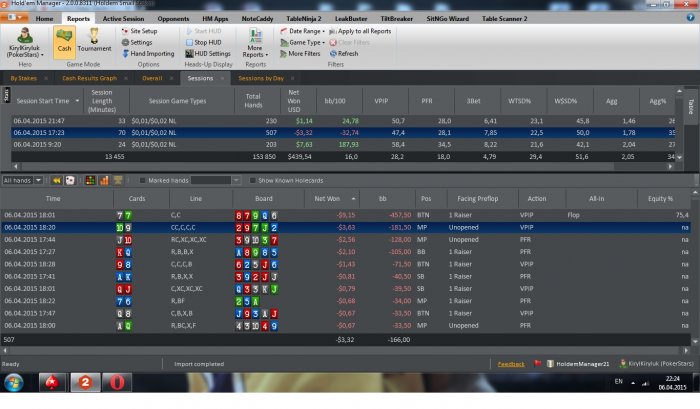This screenshot has width=700, height=409.
Task: Open the LeakBuster ribbon tab
Action: [351, 19]
